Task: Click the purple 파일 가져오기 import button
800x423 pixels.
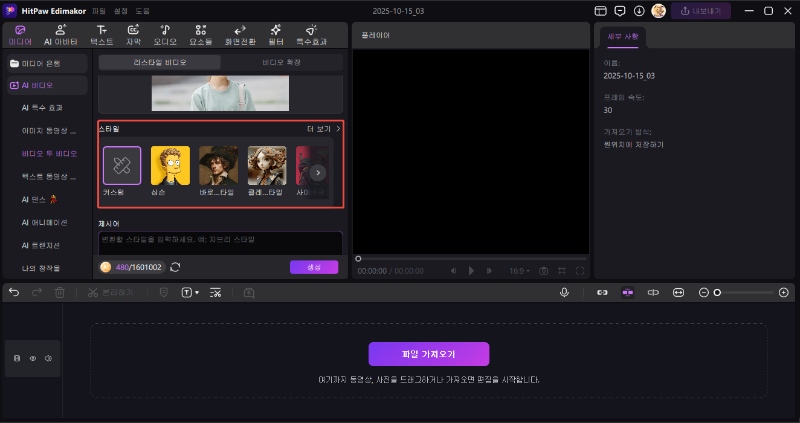Action: point(428,354)
